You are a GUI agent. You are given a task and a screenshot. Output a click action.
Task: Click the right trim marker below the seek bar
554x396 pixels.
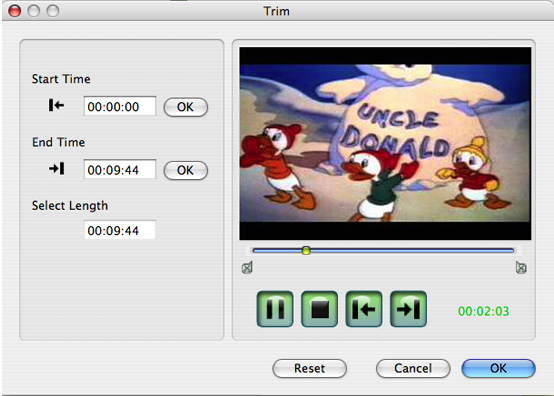click(521, 267)
